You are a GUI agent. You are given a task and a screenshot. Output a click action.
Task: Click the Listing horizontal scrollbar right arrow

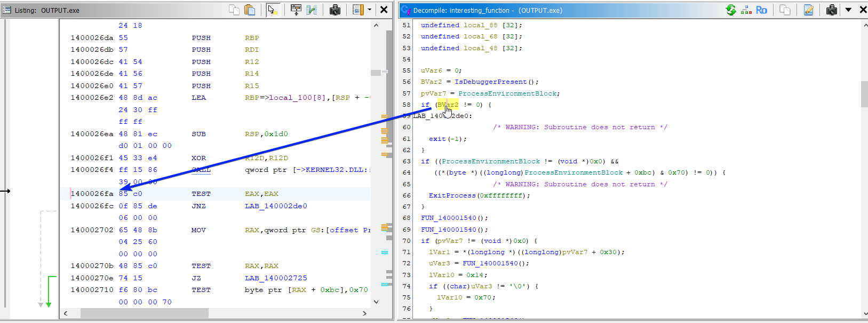pyautogui.click(x=365, y=313)
